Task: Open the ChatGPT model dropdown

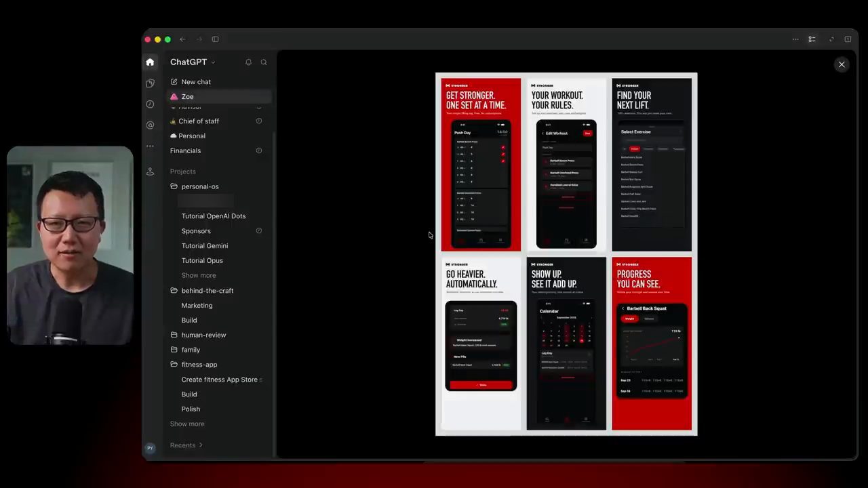Action: [193, 62]
